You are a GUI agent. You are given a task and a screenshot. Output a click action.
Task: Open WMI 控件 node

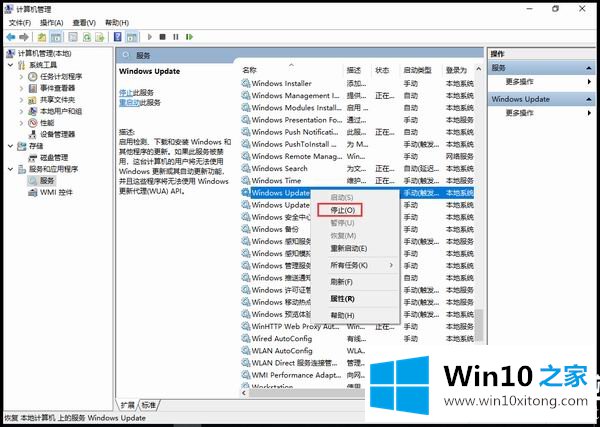point(55,191)
